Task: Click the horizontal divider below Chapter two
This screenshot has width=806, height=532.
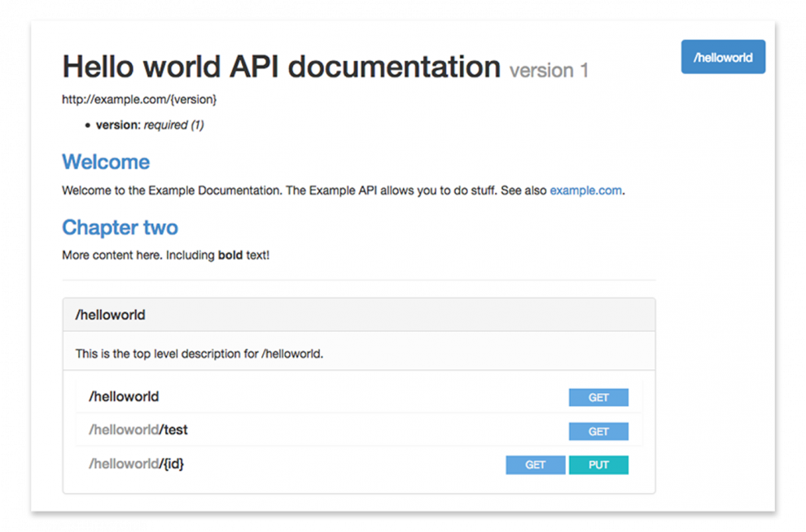Action: 359,281
